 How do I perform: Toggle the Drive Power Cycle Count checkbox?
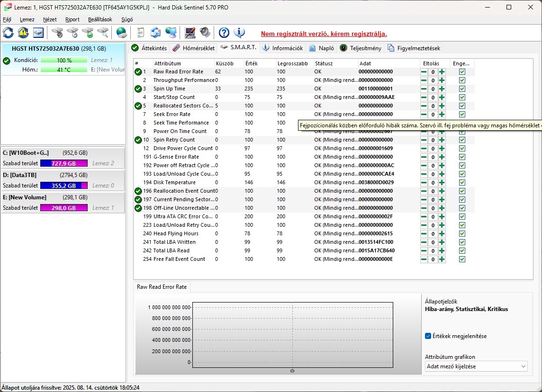point(462,149)
